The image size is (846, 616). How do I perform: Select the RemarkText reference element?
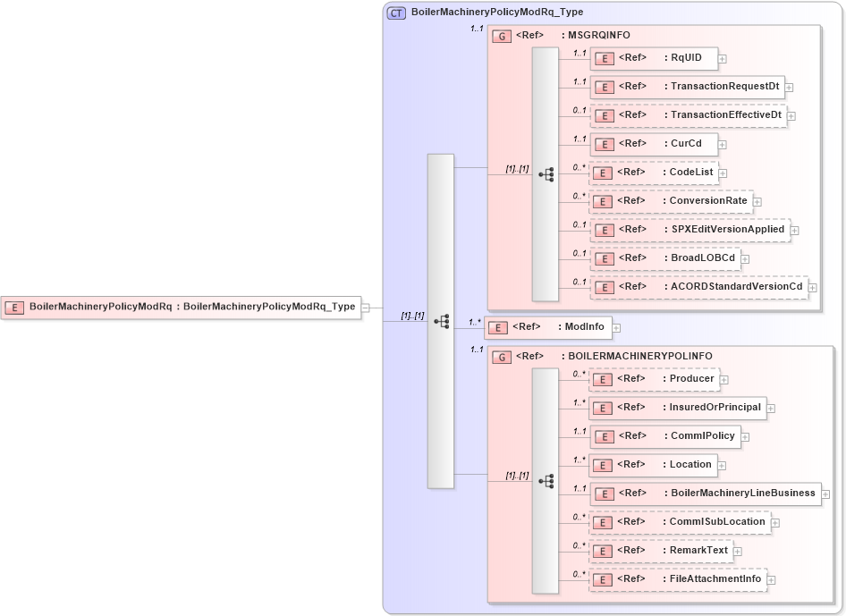point(696,551)
